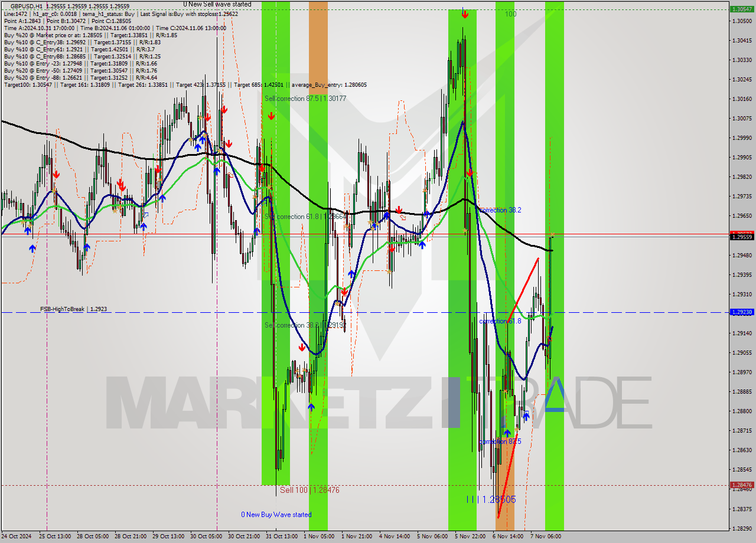Select the blue 'correction 38.2' label

click(501, 210)
